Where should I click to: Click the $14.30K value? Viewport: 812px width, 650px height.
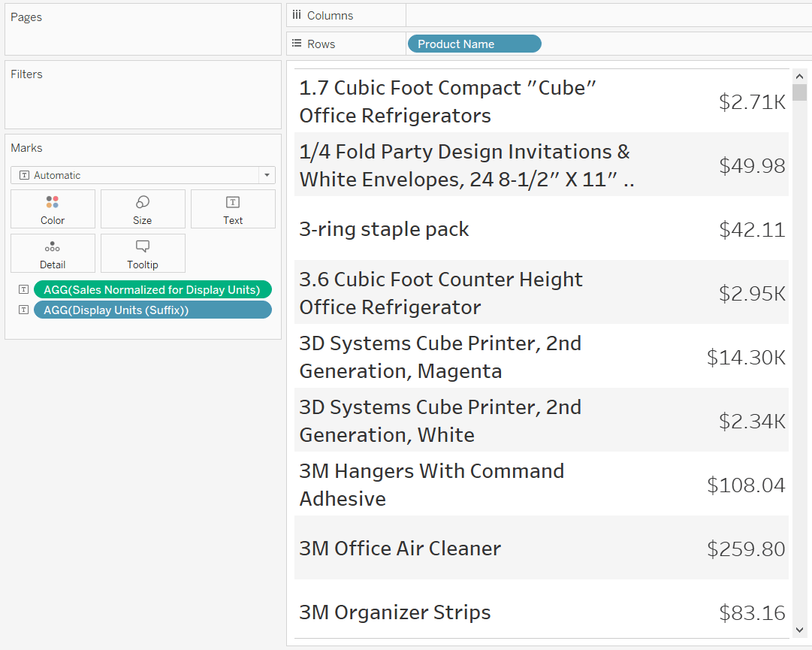pos(746,358)
